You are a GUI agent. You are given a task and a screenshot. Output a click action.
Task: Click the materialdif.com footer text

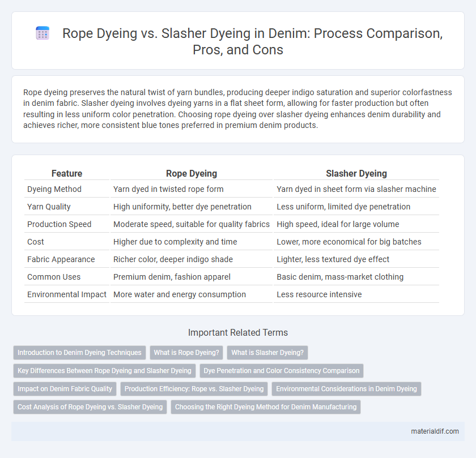(x=435, y=431)
